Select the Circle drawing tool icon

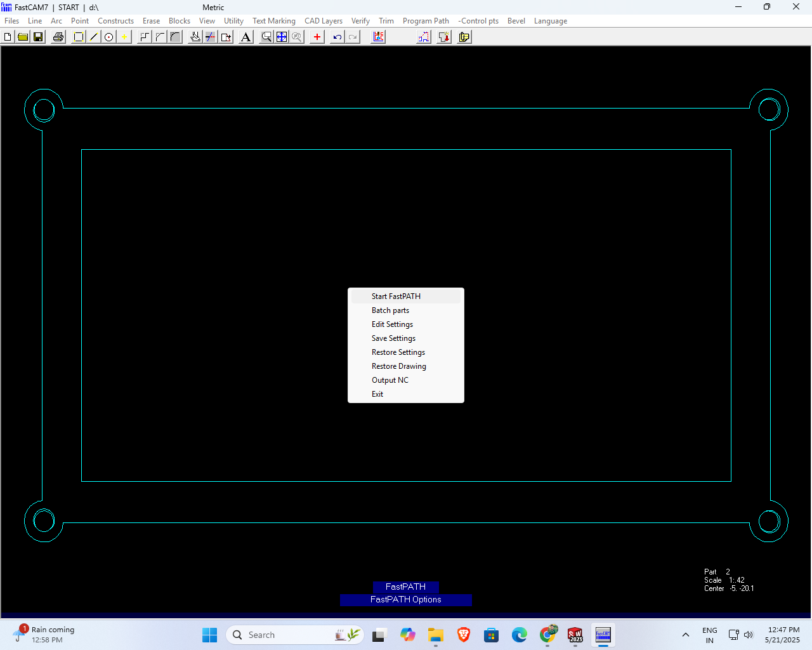pyautogui.click(x=109, y=37)
